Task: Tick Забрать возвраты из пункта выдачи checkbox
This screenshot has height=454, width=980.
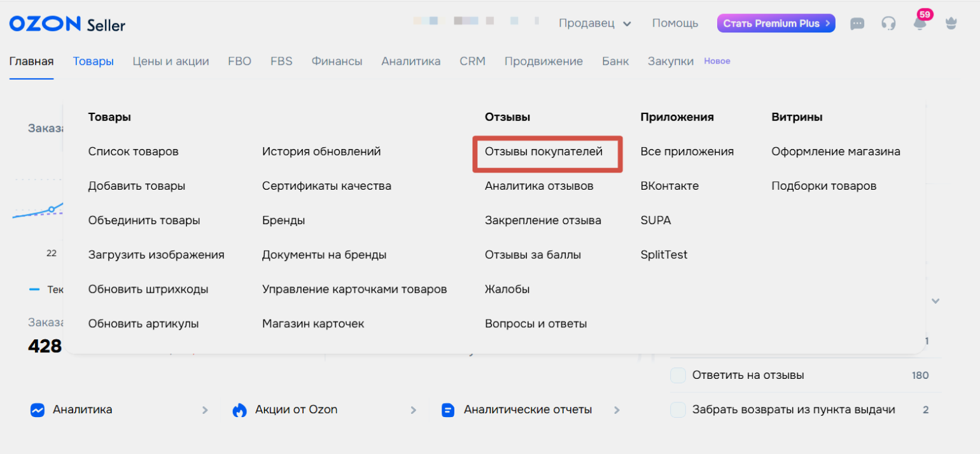Action: (x=678, y=410)
